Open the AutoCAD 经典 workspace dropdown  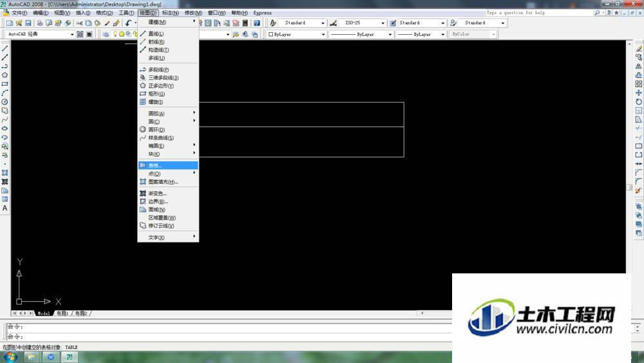(40, 34)
